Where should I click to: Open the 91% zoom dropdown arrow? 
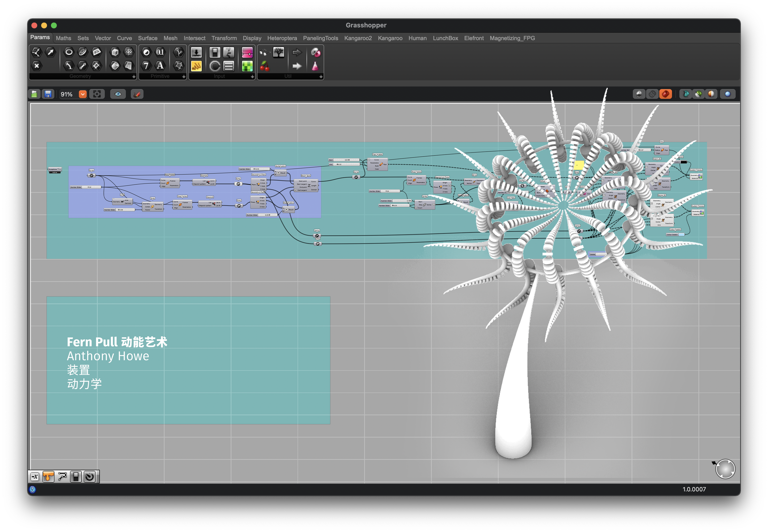click(x=82, y=94)
